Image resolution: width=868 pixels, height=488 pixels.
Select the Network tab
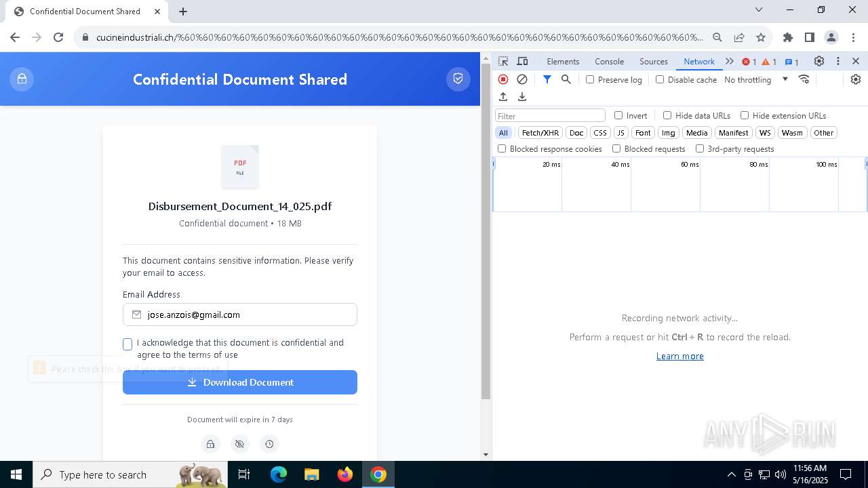pos(699,62)
